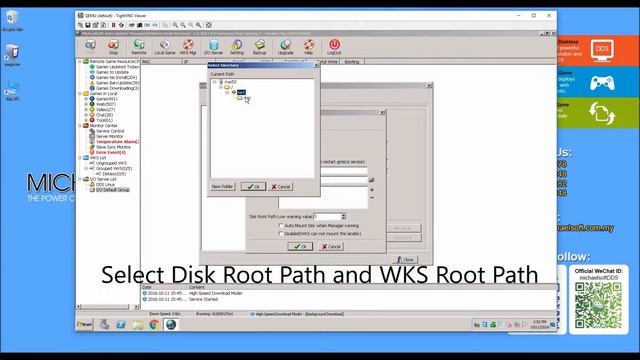
Task: Click Cancel below the Disabled checkbox
Action: point(331,247)
